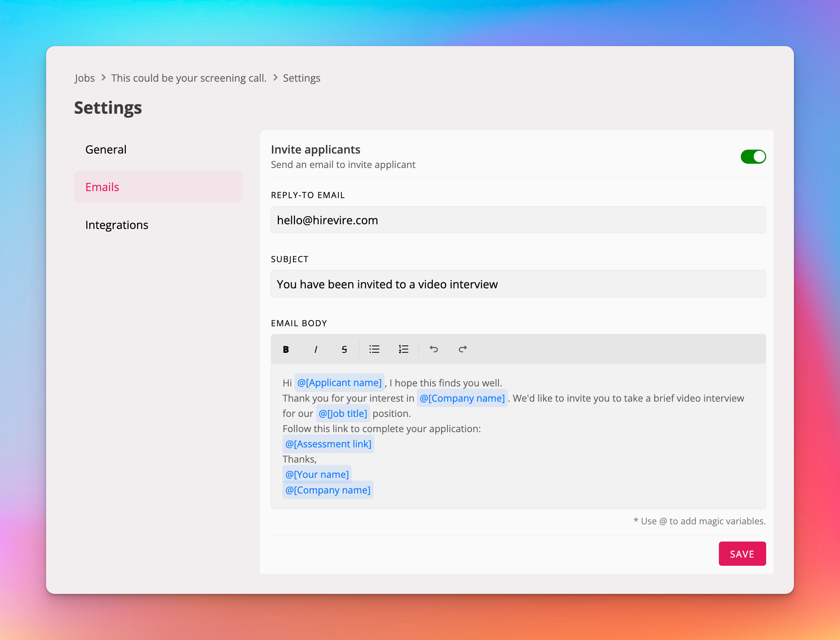Image resolution: width=840 pixels, height=640 pixels.
Task: Toggle bold formatting in email editor
Action: click(286, 349)
